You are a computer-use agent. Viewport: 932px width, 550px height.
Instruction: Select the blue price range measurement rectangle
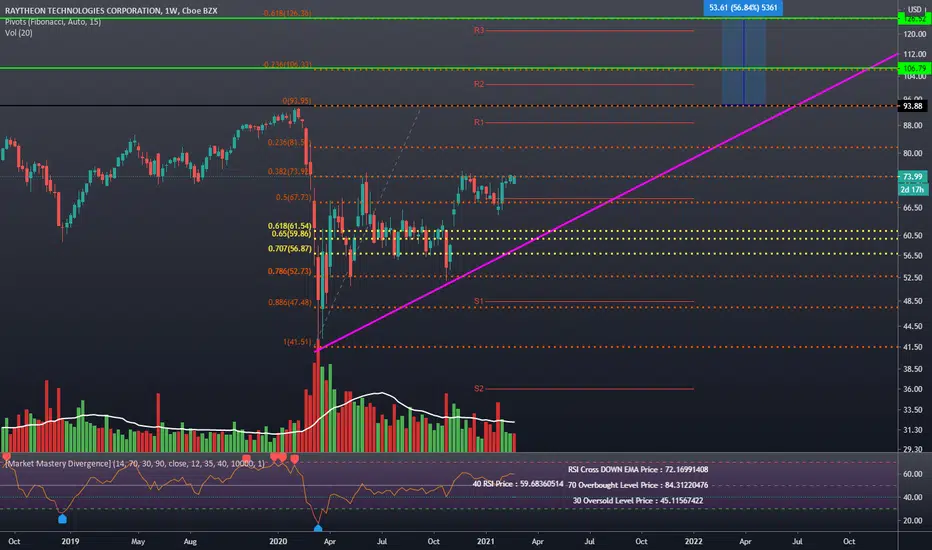click(744, 62)
